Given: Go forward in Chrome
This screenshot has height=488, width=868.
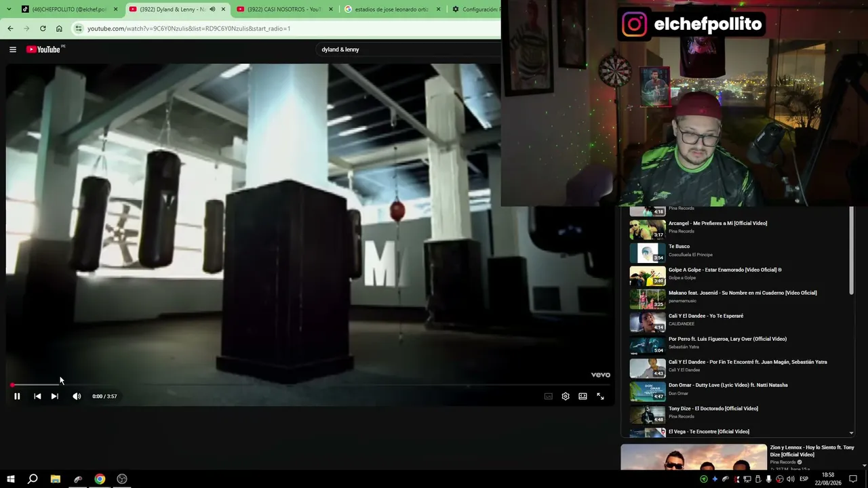Looking at the screenshot, I should [x=26, y=28].
